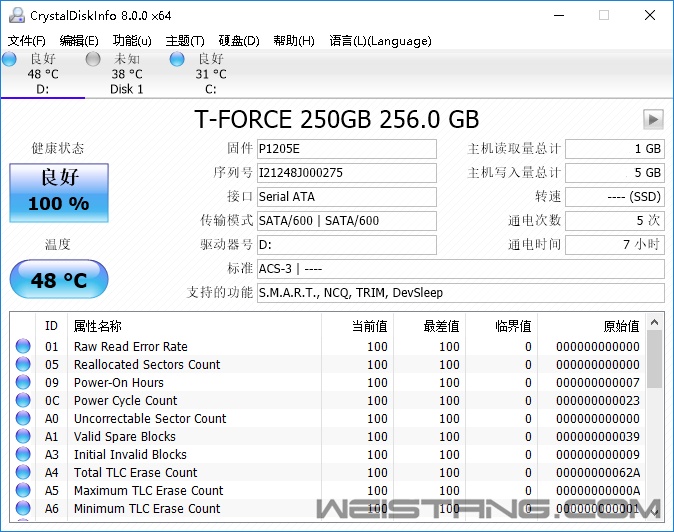
Task: Select the Total TLC Erase Count row text
Action: (x=135, y=473)
